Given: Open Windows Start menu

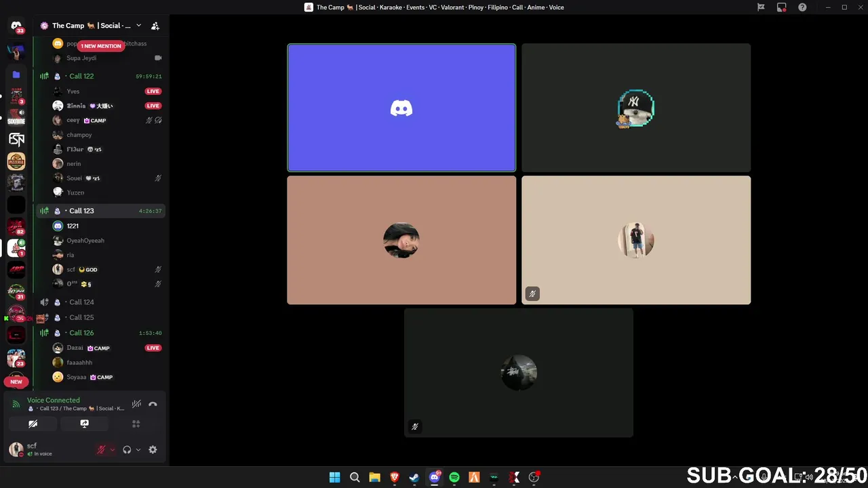Looking at the screenshot, I should point(334,477).
